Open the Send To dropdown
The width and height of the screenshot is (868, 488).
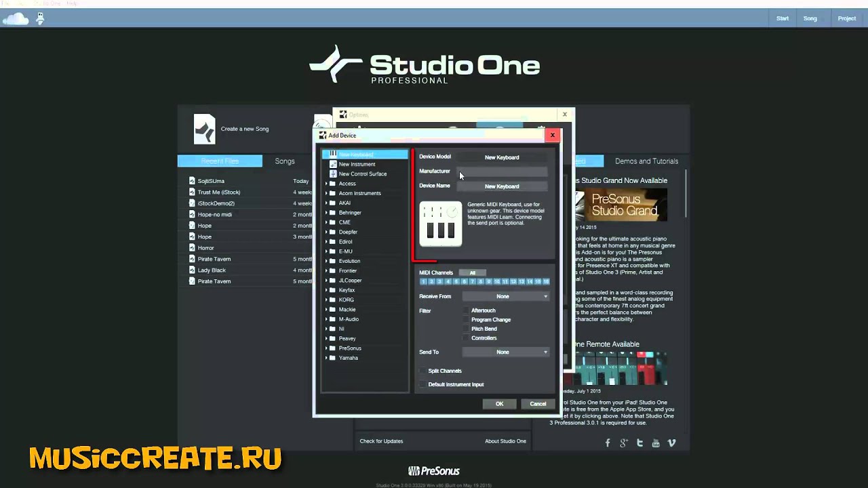[x=506, y=352]
